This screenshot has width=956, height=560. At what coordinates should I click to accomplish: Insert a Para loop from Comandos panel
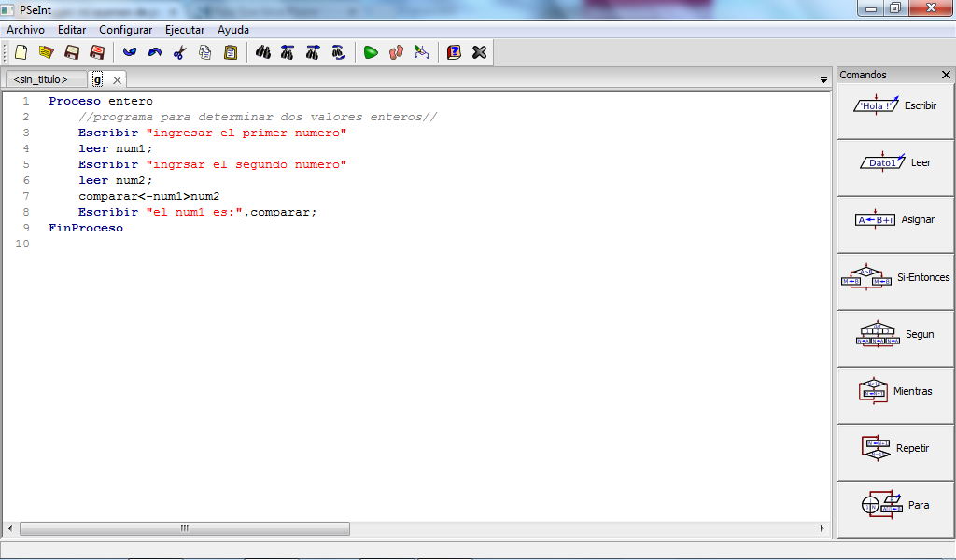[x=893, y=504]
